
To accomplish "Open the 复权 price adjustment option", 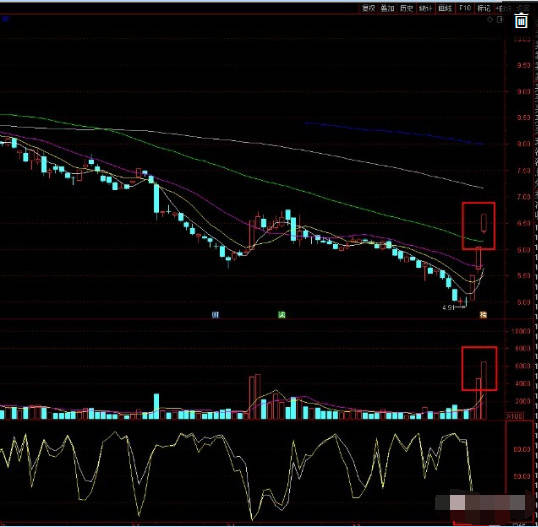I will click(369, 8).
